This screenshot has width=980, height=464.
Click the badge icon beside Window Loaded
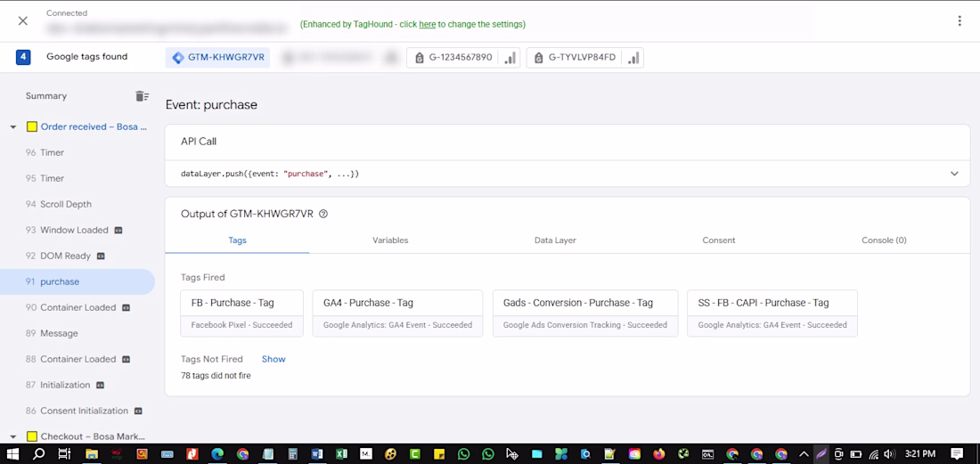point(118,230)
